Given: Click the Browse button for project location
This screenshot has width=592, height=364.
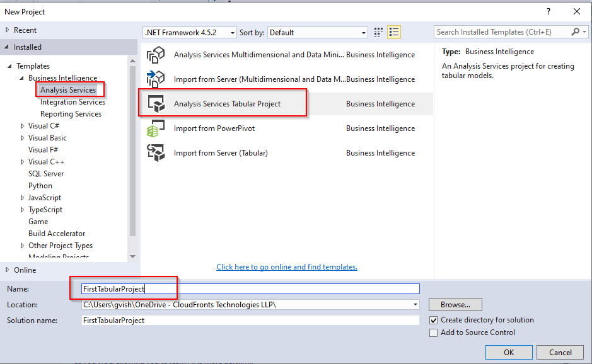Looking at the screenshot, I should tap(455, 304).
